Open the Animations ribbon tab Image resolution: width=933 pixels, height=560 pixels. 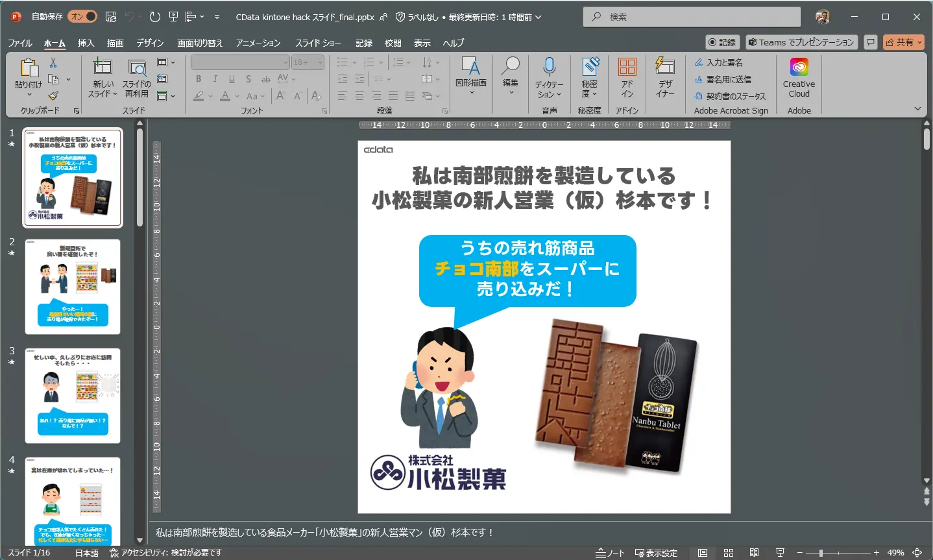click(x=258, y=43)
